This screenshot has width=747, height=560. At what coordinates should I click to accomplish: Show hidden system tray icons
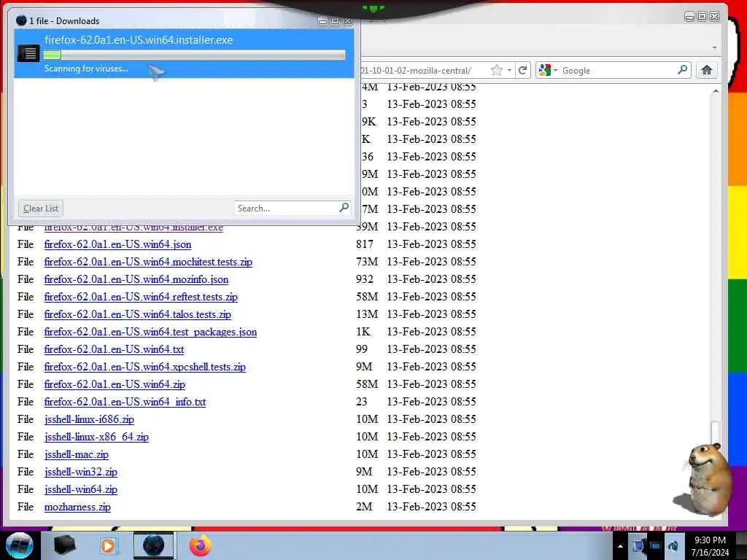click(x=620, y=546)
